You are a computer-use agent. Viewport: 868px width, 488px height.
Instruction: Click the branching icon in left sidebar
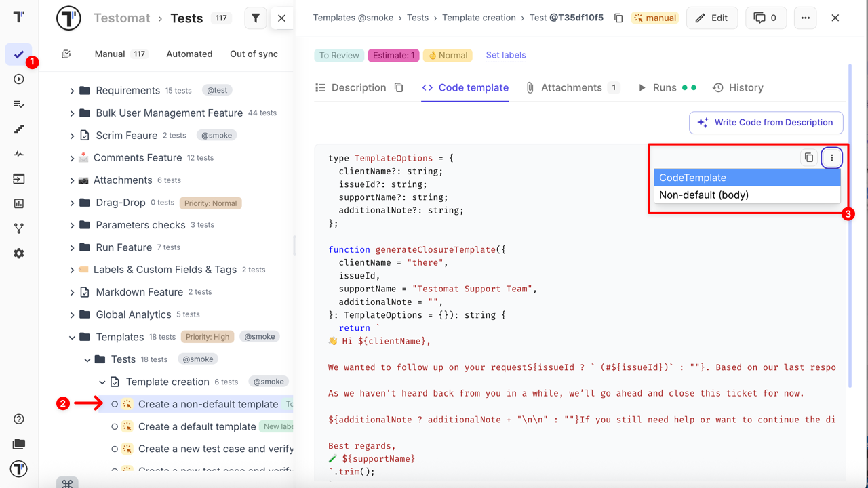(18, 228)
